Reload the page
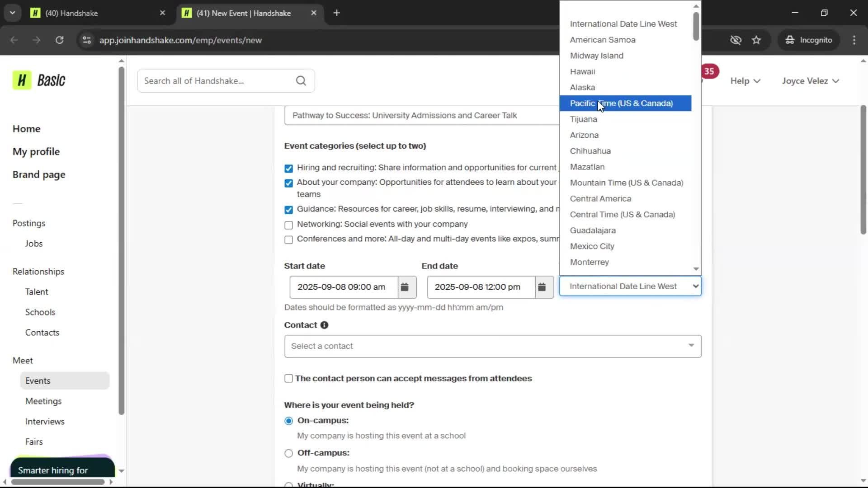This screenshot has height=488, width=868. [x=59, y=40]
